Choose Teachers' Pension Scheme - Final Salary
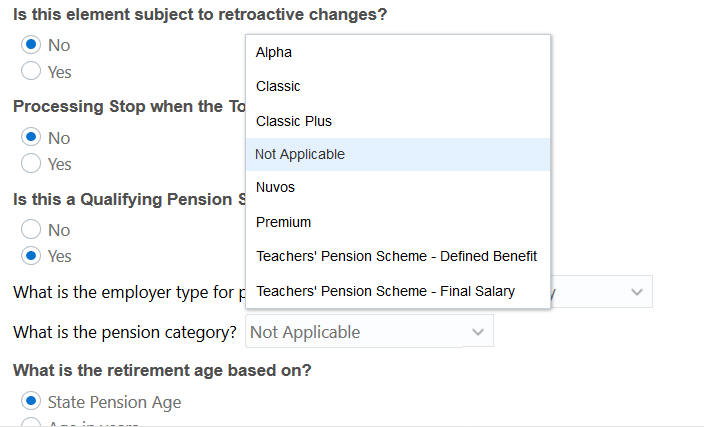The width and height of the screenshot is (704, 427). click(x=385, y=291)
